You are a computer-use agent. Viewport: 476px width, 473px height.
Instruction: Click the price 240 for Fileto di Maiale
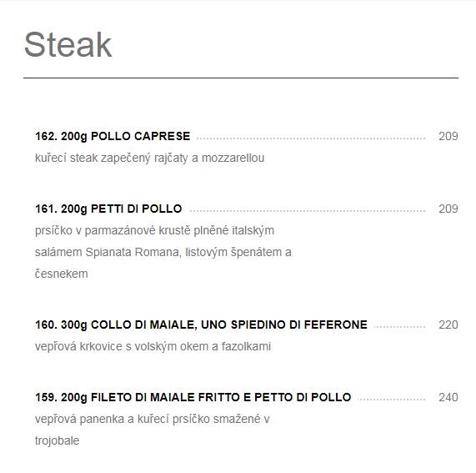tap(448, 397)
